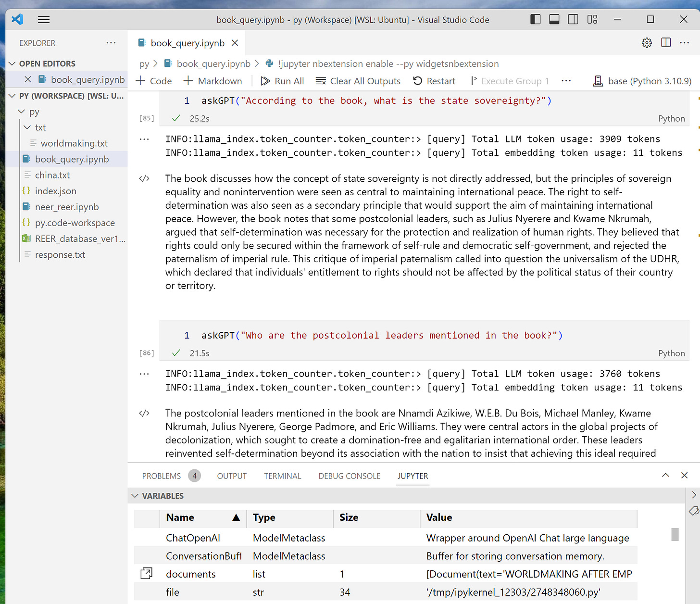Select the book_query.ipynb editor tab
700x604 pixels.
click(x=187, y=43)
